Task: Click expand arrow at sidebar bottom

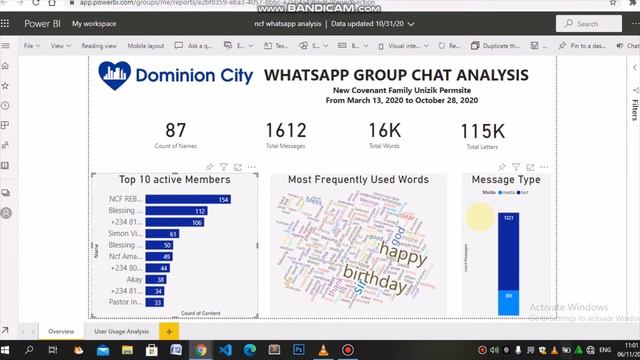Action: [x=5, y=330]
